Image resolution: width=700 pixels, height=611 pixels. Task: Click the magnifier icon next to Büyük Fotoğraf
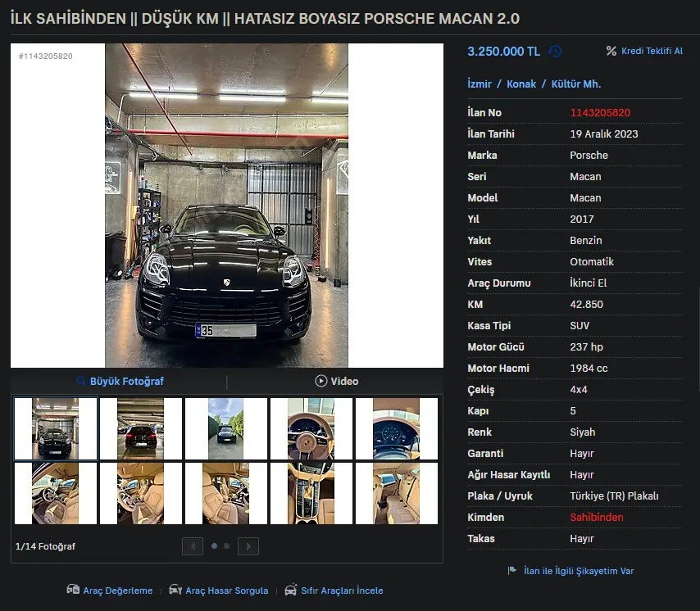(x=81, y=382)
